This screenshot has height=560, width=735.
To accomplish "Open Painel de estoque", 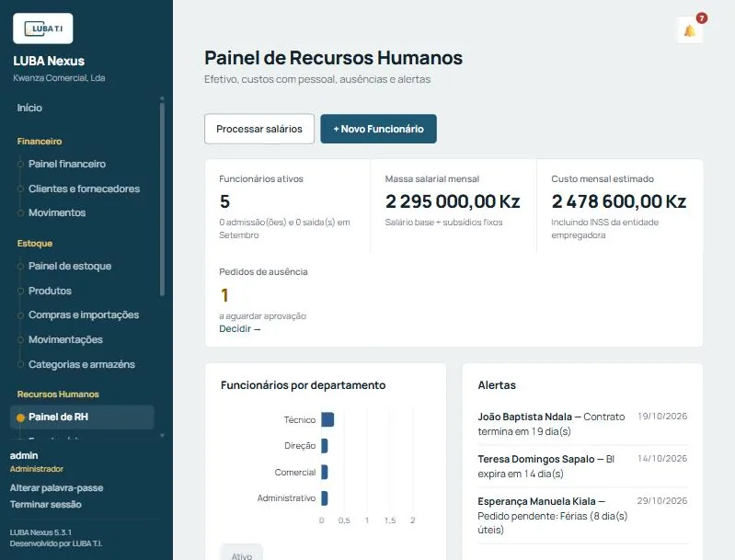I will coord(70,266).
